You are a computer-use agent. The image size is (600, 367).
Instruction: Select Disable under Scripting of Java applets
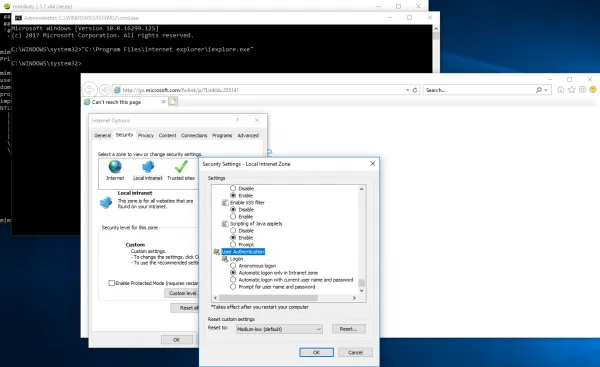pos(233,231)
